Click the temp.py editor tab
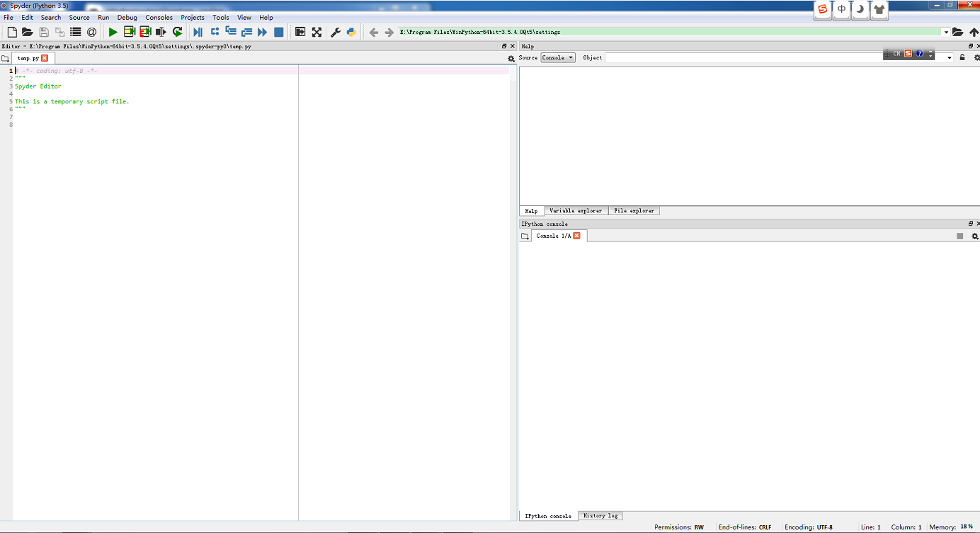Screen dimensions: 980x533 coord(29,58)
